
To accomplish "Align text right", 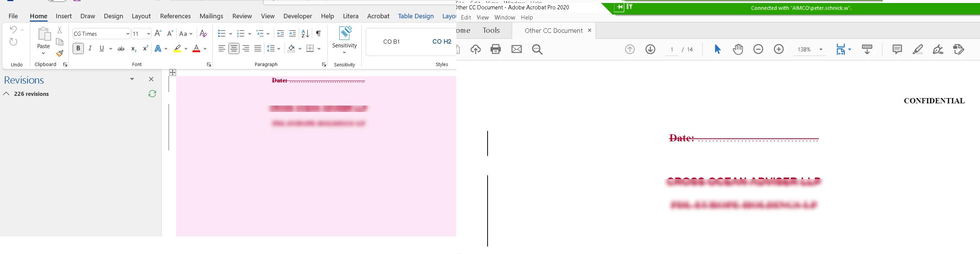I will (246, 48).
